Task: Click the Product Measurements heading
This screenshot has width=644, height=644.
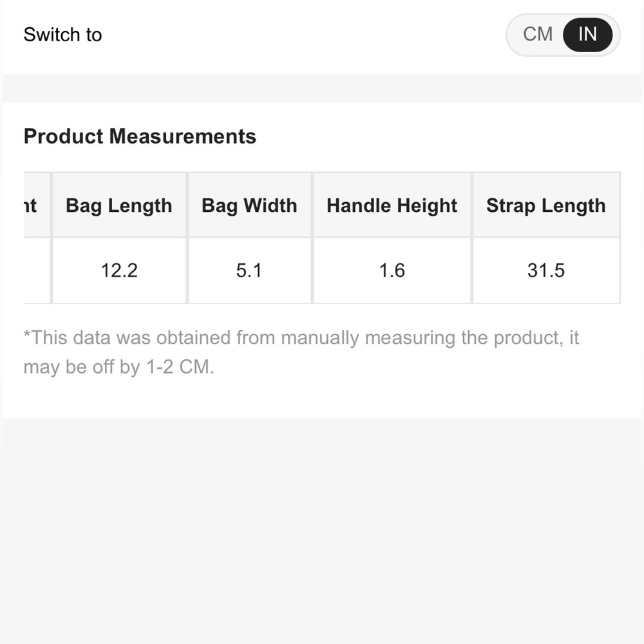Action: [x=140, y=136]
